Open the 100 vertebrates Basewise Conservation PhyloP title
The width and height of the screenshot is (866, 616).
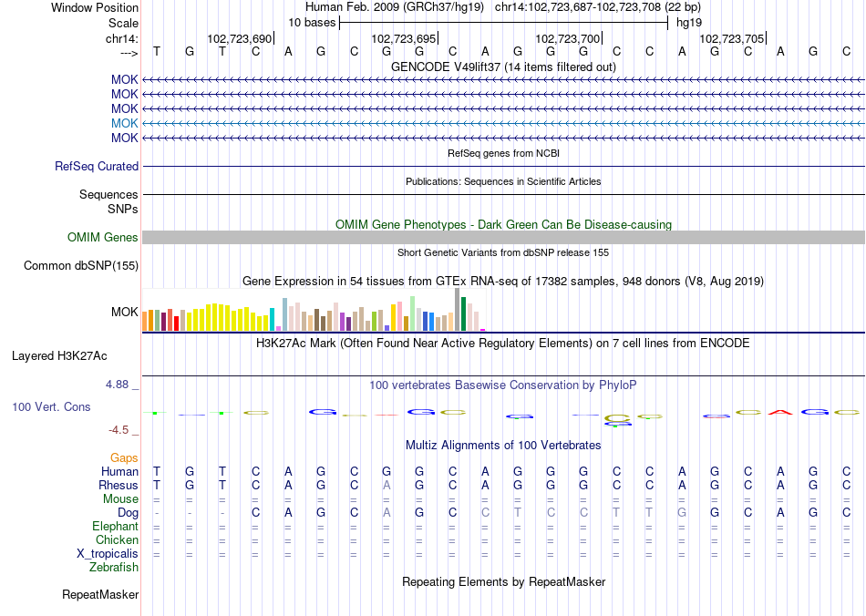[x=503, y=385]
